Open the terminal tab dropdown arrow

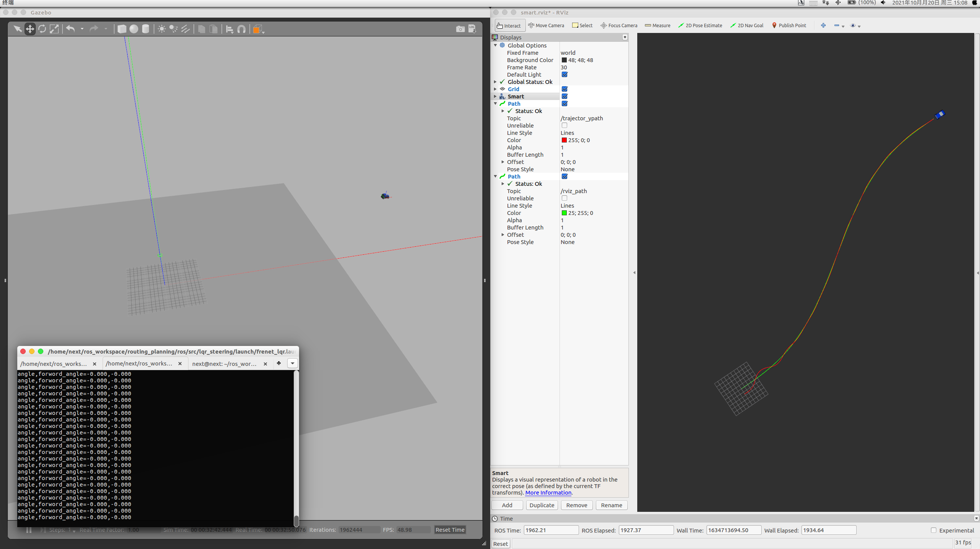coord(292,363)
